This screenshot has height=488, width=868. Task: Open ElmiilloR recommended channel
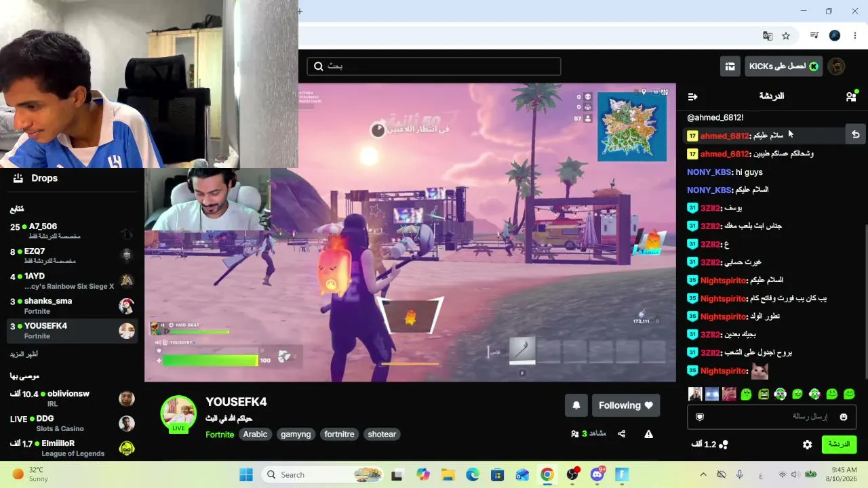click(x=73, y=448)
